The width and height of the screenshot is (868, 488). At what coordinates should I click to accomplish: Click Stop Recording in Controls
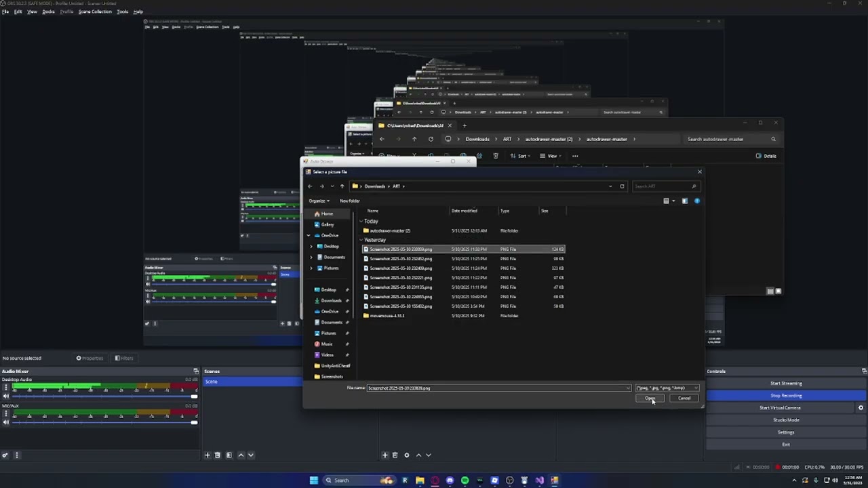(786, 396)
